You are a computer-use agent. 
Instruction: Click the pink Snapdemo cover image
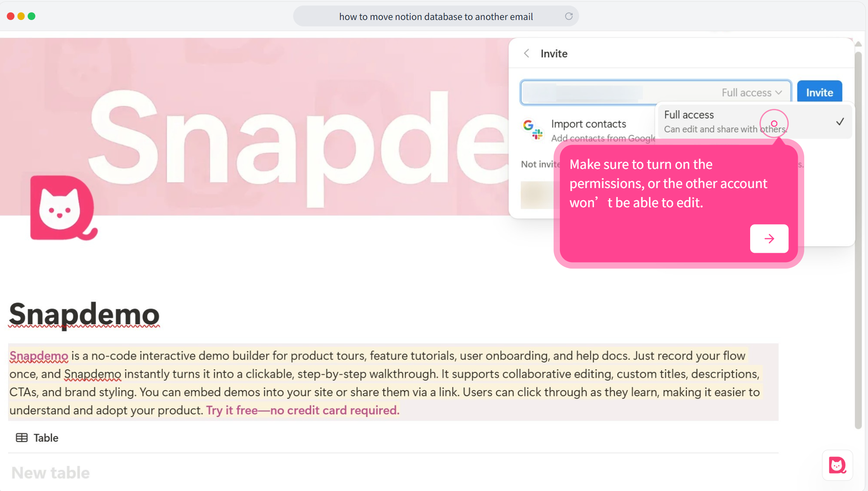[x=255, y=128]
